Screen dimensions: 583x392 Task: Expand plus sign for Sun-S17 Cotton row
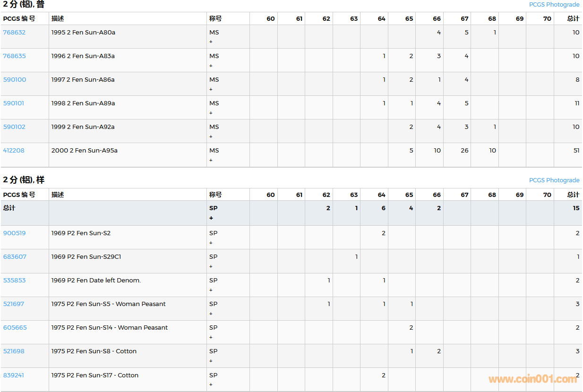(x=211, y=385)
